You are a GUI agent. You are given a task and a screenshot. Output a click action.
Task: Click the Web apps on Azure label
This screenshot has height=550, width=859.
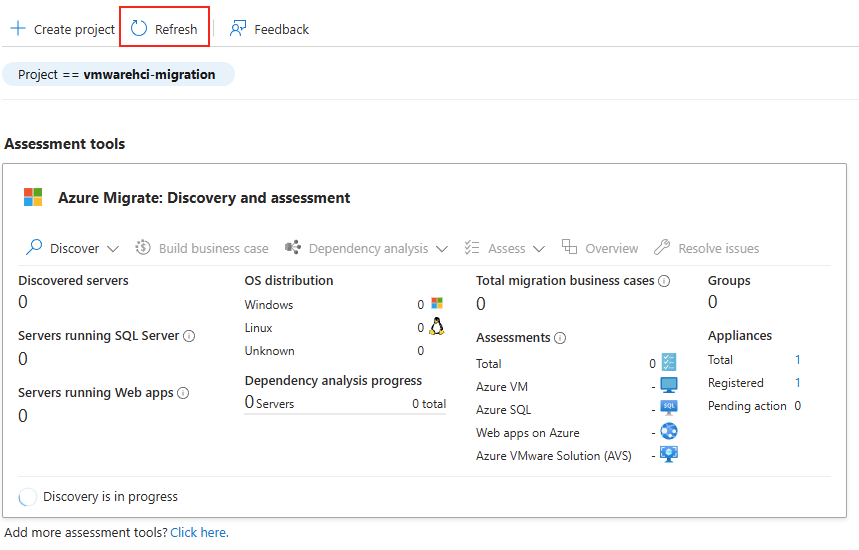click(x=528, y=433)
